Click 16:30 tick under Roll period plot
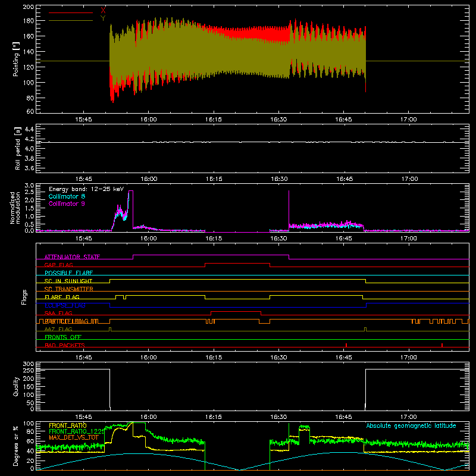Image resolution: width=476 pixels, height=476 pixels. tap(279, 179)
